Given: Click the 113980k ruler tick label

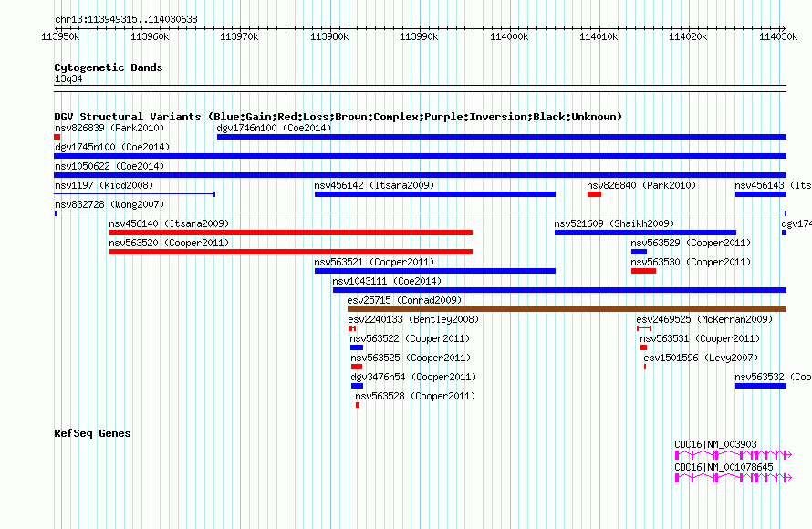Looking at the screenshot, I should (x=329, y=36).
